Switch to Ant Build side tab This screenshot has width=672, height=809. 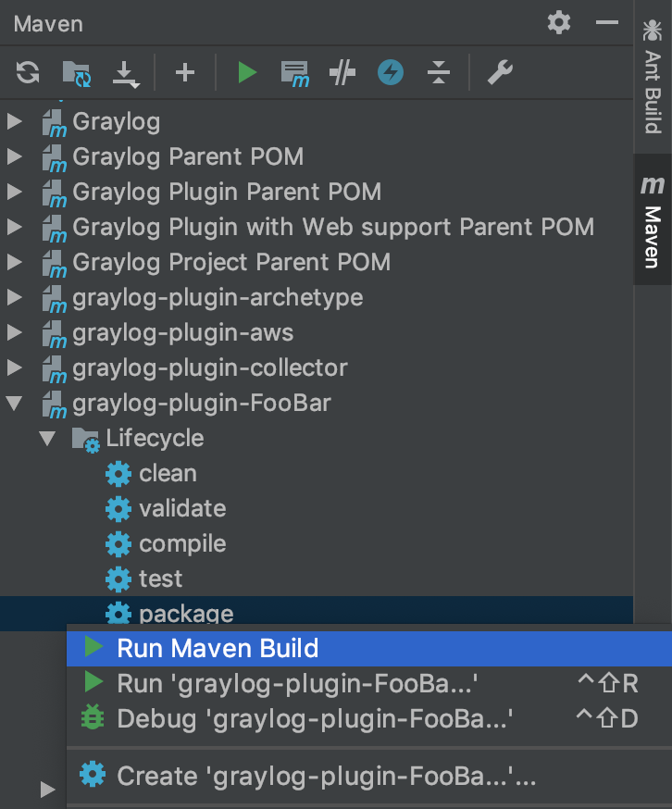pyautogui.click(x=653, y=76)
